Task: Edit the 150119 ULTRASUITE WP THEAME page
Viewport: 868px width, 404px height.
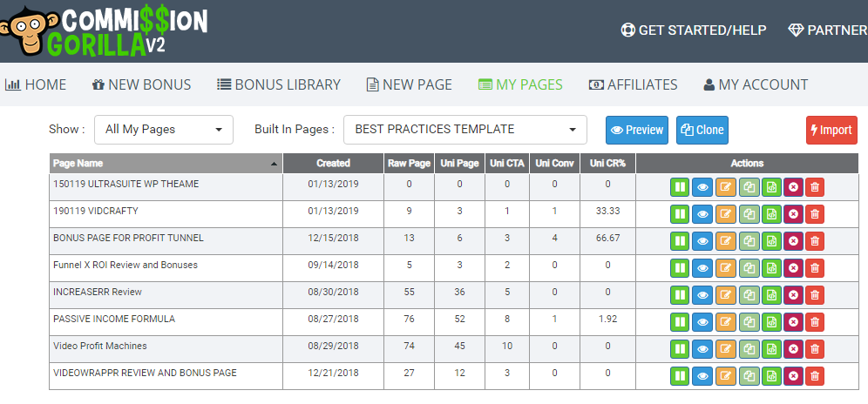Action: (x=726, y=187)
